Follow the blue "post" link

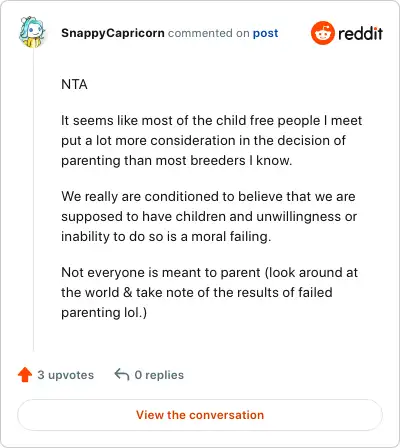click(x=265, y=33)
